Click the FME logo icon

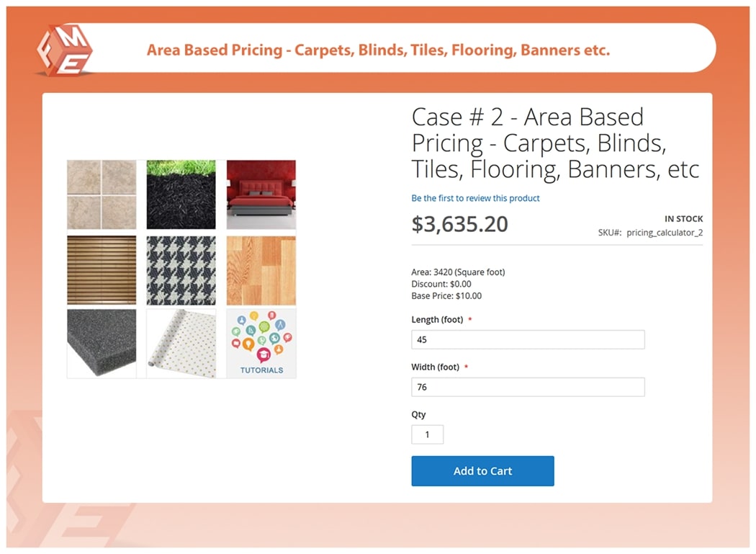[63, 48]
